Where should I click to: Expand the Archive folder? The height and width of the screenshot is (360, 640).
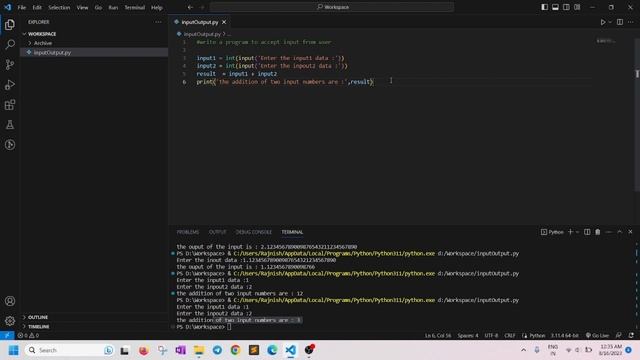coord(94,43)
